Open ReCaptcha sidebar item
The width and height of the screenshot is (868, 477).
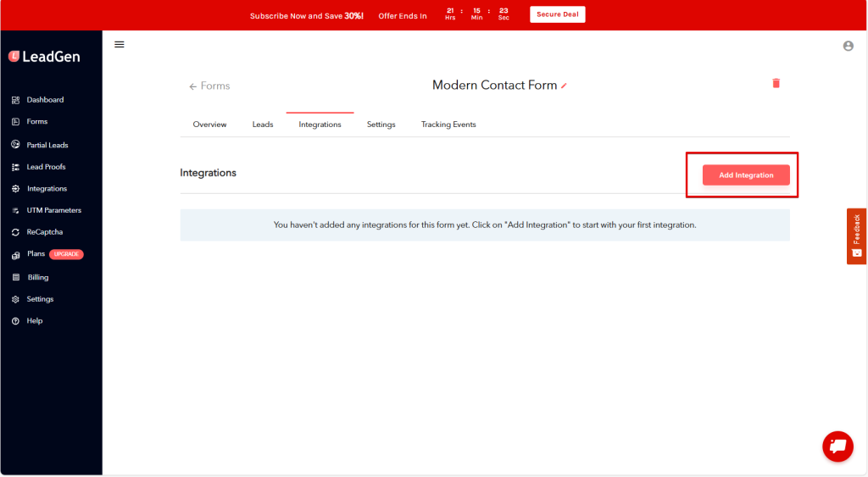point(44,232)
